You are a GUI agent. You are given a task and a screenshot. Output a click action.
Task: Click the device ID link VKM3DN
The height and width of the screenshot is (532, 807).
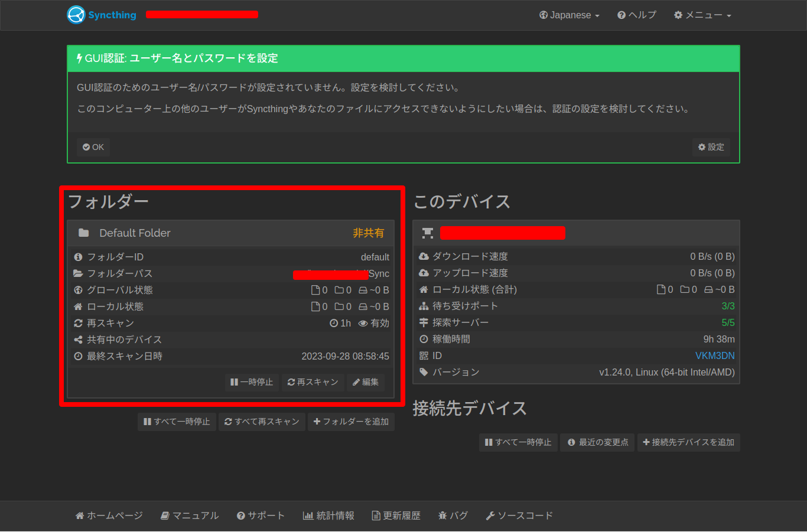pos(714,355)
